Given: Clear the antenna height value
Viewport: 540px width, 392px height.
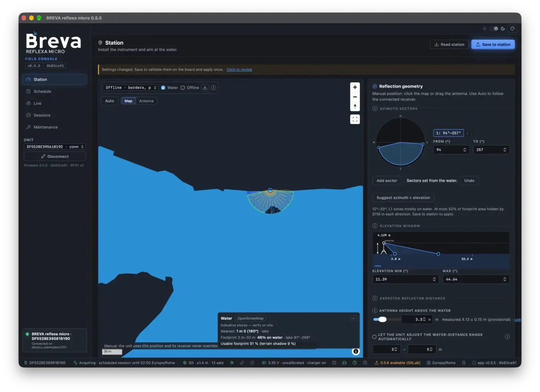Looking at the screenshot, I should tap(429, 319).
